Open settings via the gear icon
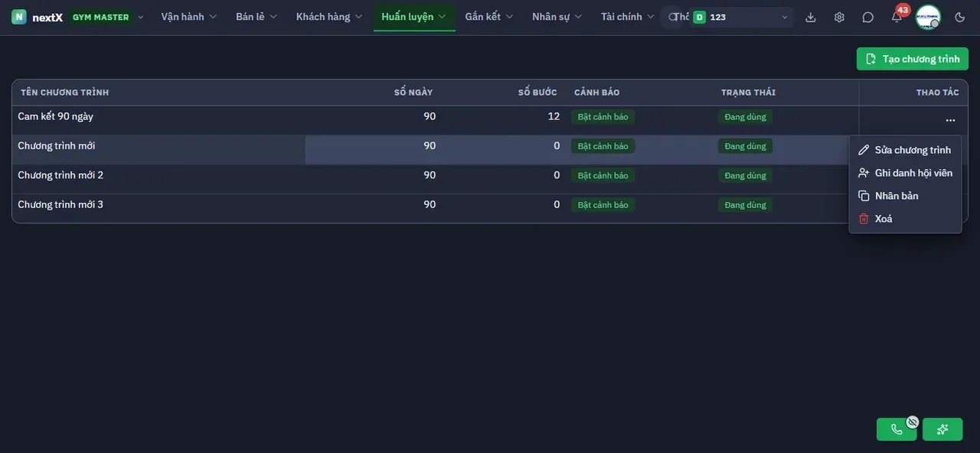 tap(839, 17)
